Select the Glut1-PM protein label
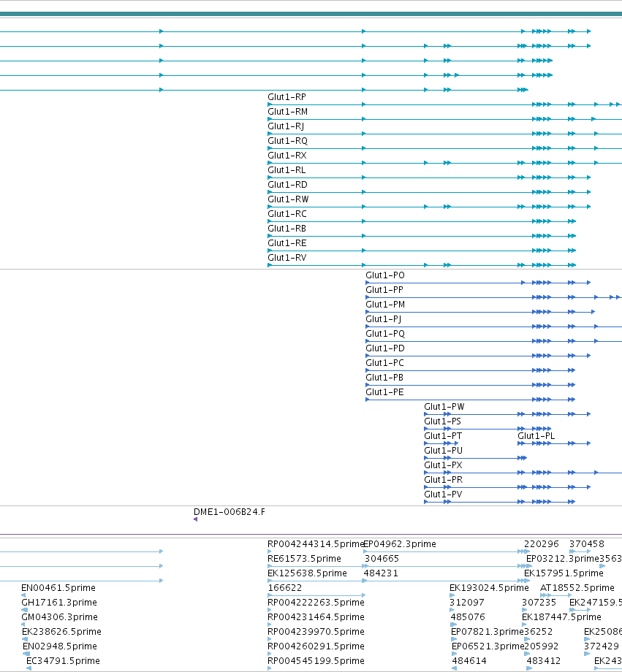The height and width of the screenshot is (672, 622). point(384,305)
